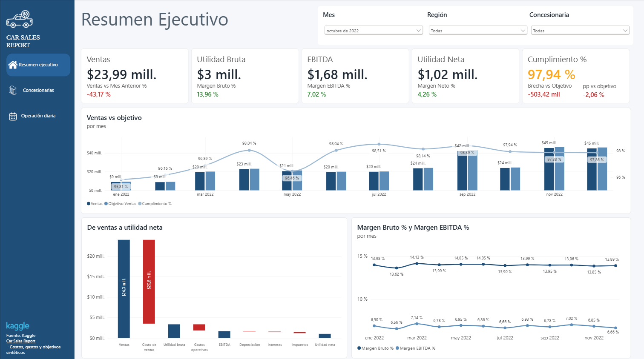Image resolution: width=644 pixels, height=359 pixels.
Task: Select the Objetivo Ventas legend marker
Action: coord(106,204)
